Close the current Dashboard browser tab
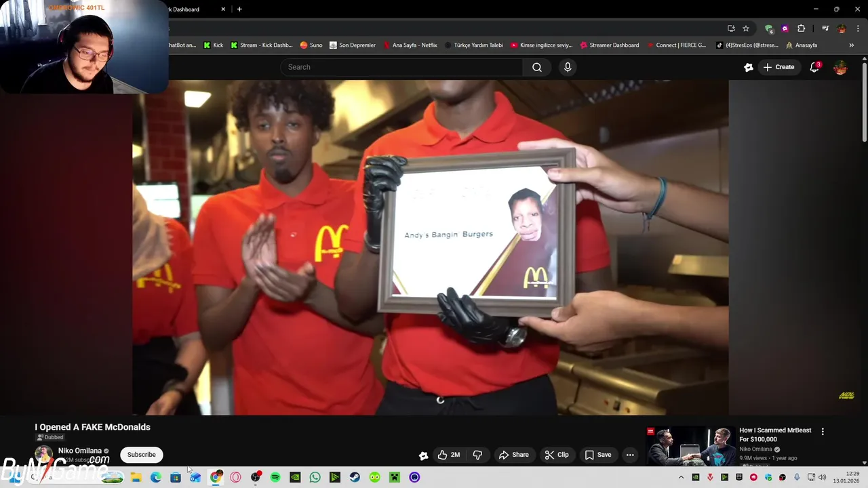This screenshot has width=868, height=488. 223,9
